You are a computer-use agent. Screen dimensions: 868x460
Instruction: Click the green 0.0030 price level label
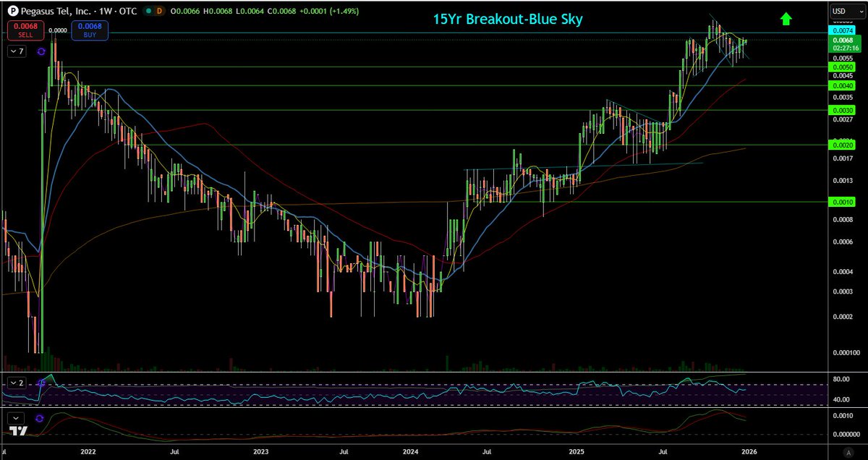point(843,110)
